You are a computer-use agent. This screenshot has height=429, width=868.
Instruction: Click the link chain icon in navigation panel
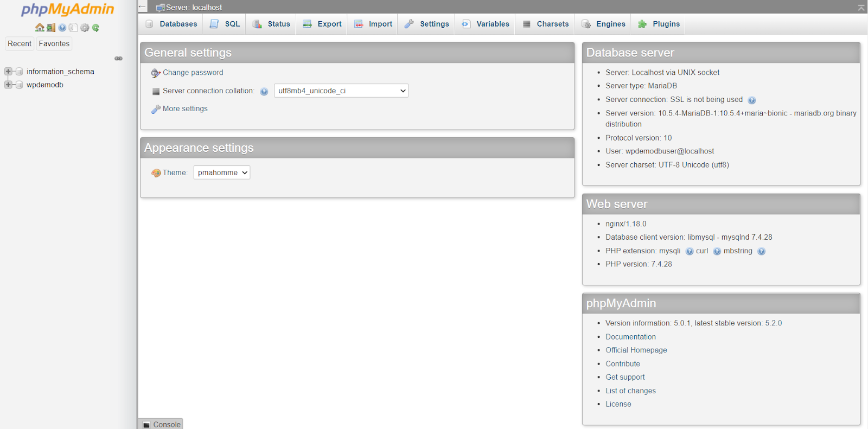pos(118,59)
